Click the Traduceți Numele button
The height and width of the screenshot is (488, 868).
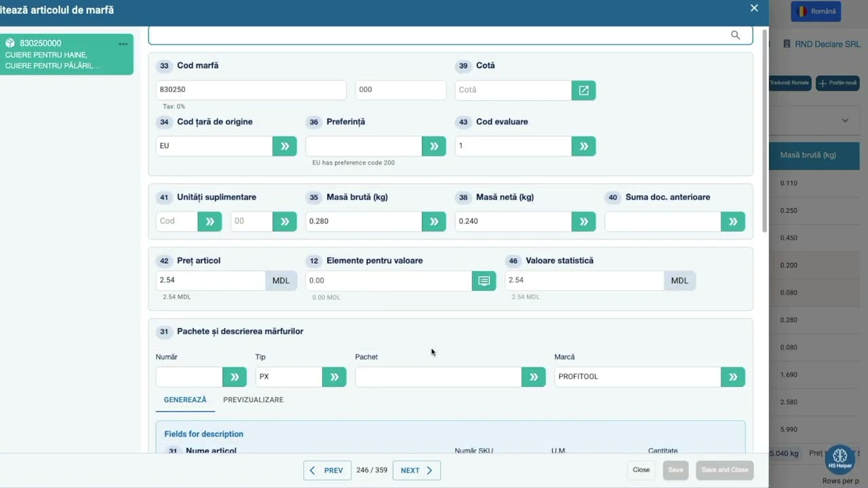(x=791, y=83)
